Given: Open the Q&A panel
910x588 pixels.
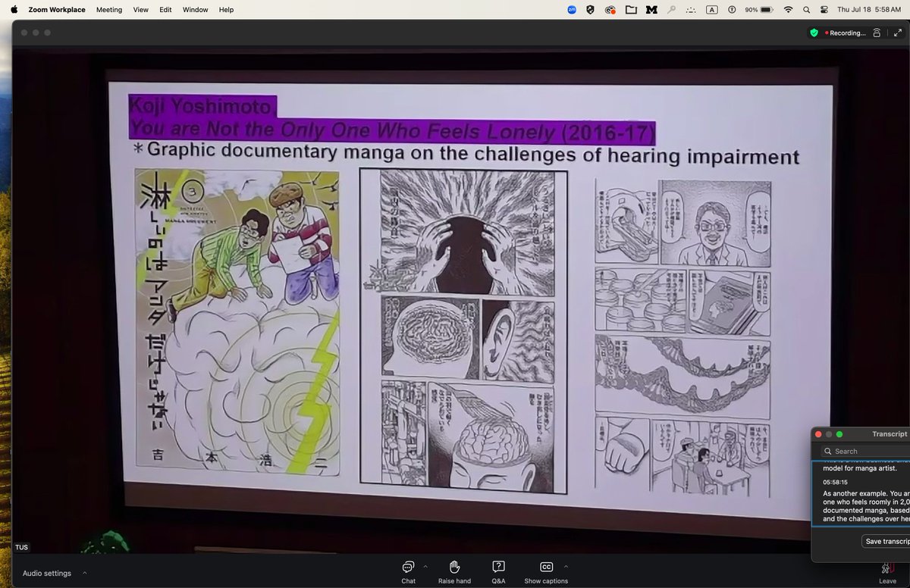Looking at the screenshot, I should click(x=498, y=571).
